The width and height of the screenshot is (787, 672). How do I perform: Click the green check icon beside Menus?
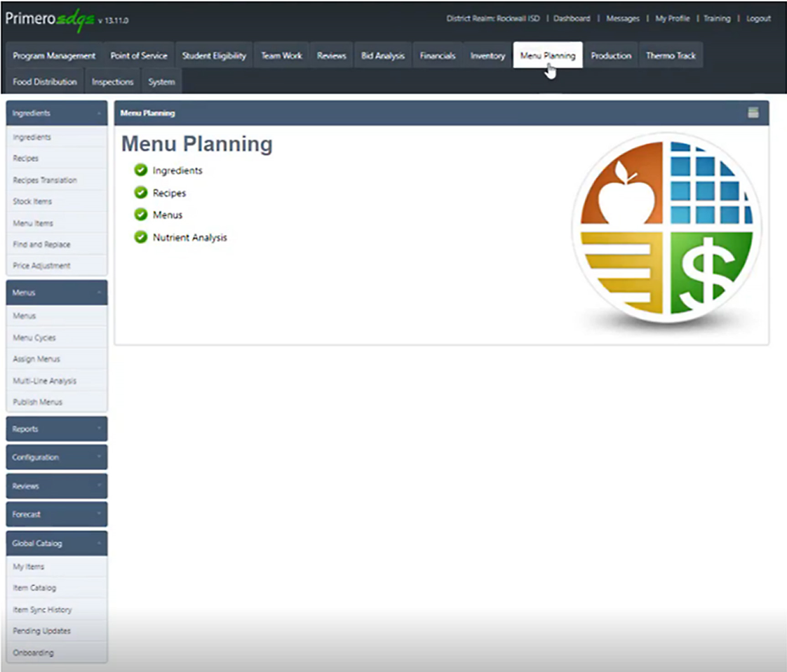(141, 215)
